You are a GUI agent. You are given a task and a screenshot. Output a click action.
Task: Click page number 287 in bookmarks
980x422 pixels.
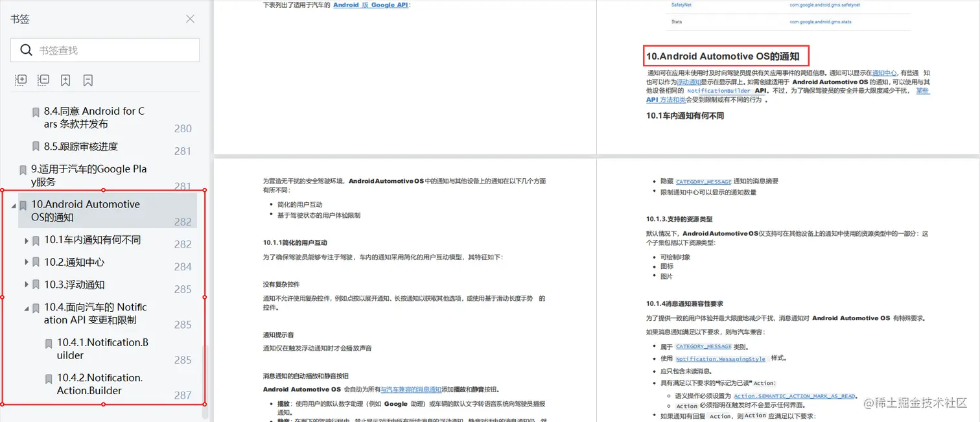click(183, 395)
